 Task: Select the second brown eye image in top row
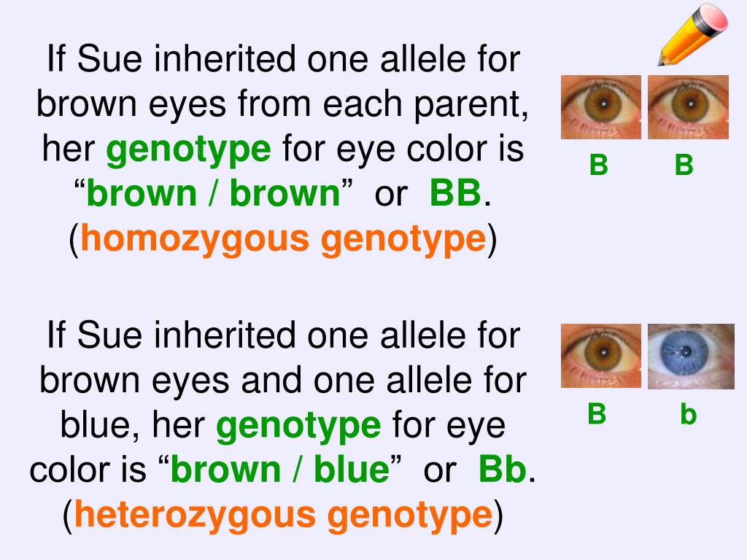coord(688,107)
